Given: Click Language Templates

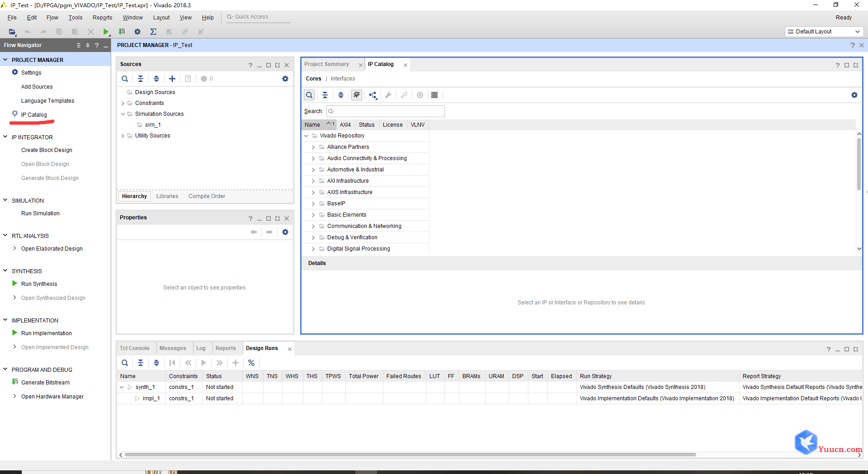Looking at the screenshot, I should 48,101.
